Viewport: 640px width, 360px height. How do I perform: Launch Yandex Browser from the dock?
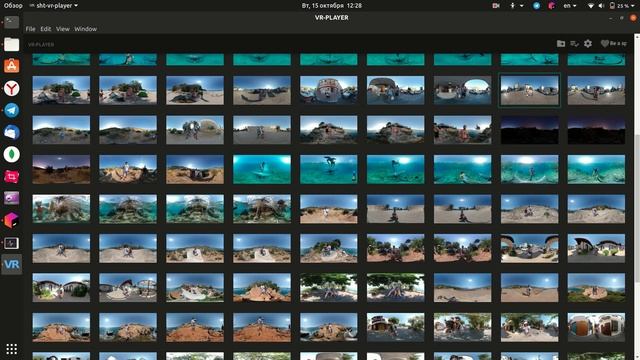11,88
